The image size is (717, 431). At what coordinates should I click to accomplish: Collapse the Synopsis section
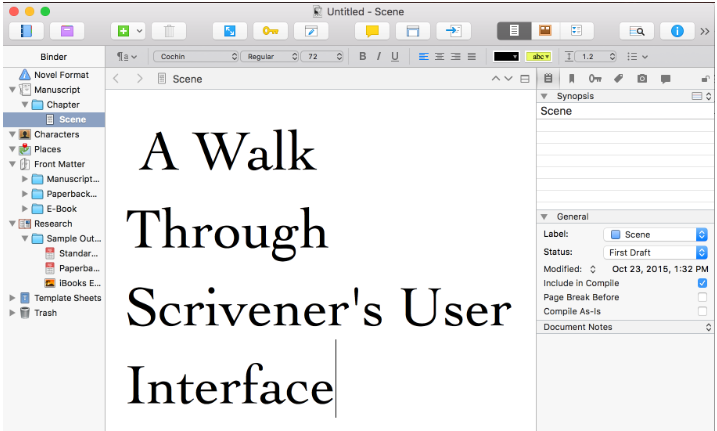point(544,96)
